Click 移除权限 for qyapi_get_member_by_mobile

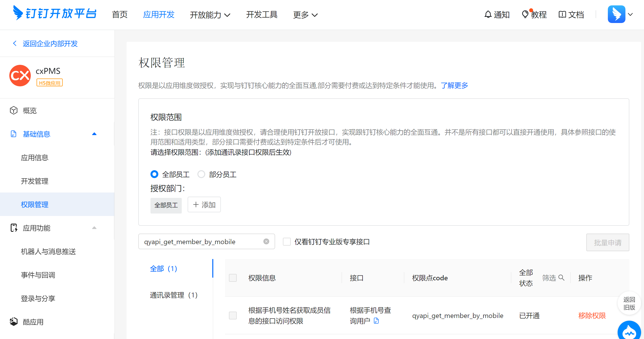pos(592,316)
